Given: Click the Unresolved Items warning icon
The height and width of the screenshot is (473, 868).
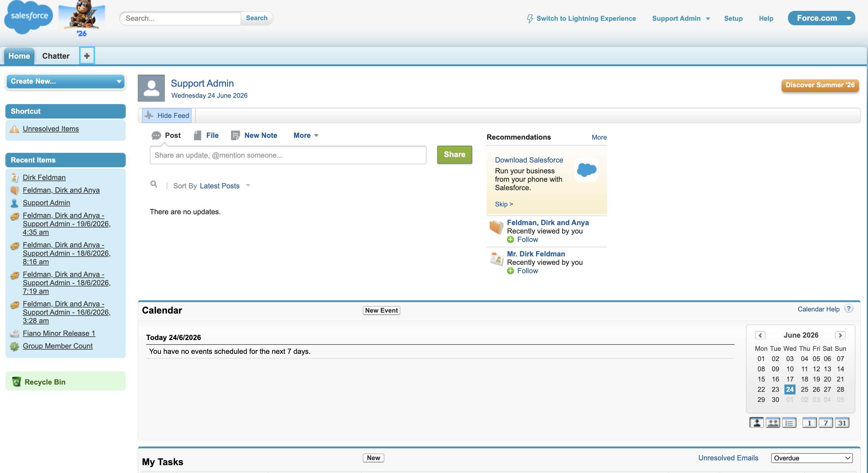Looking at the screenshot, I should pos(14,129).
